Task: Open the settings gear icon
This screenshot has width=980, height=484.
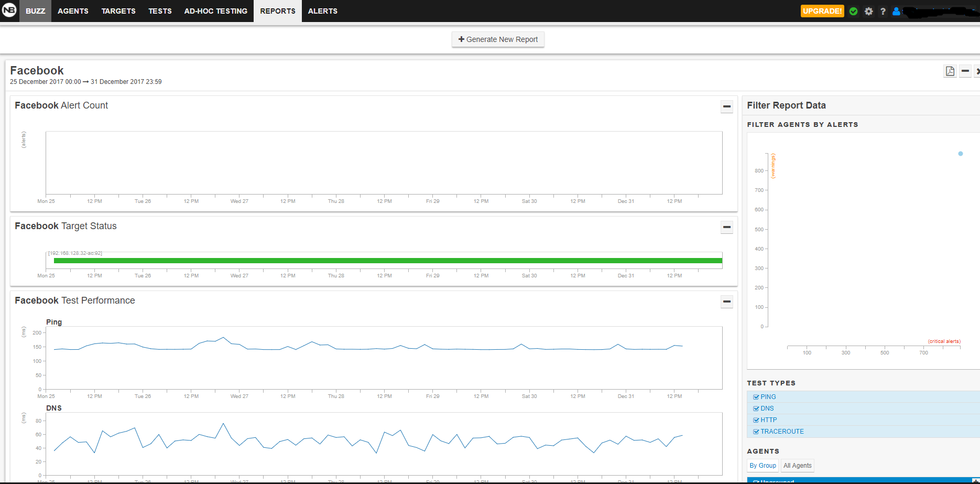Action: point(869,11)
